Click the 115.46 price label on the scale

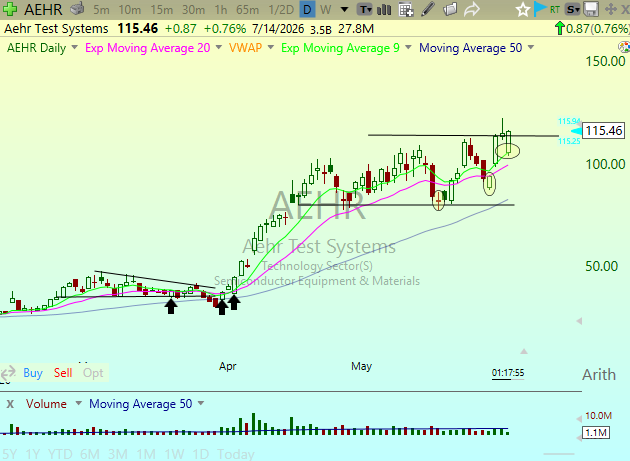coord(603,131)
